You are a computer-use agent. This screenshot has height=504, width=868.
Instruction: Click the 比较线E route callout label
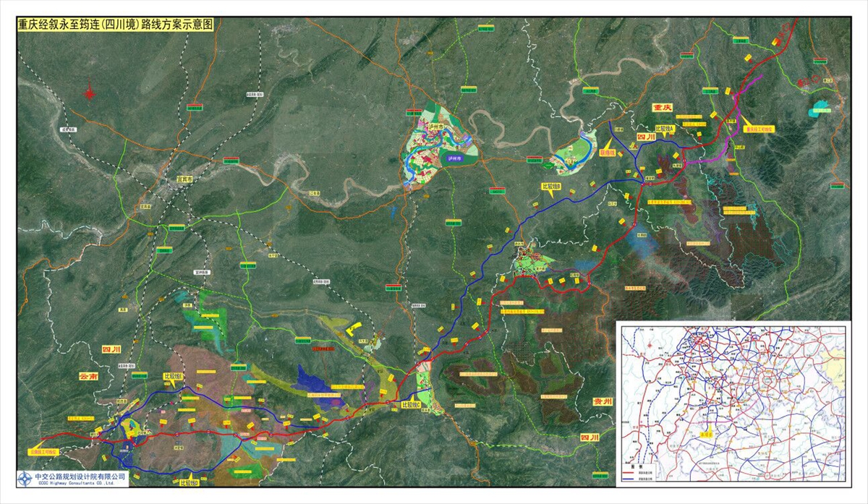pos(174,377)
